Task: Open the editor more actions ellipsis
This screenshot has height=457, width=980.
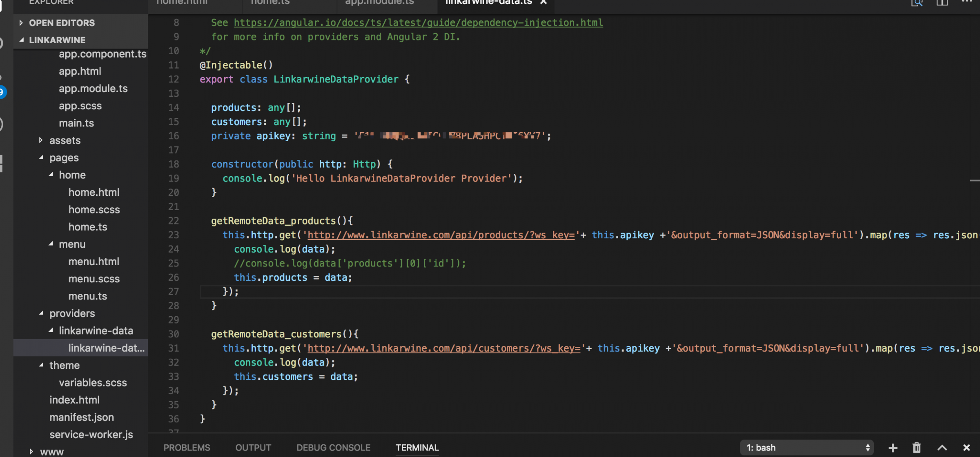Action: tap(967, 2)
